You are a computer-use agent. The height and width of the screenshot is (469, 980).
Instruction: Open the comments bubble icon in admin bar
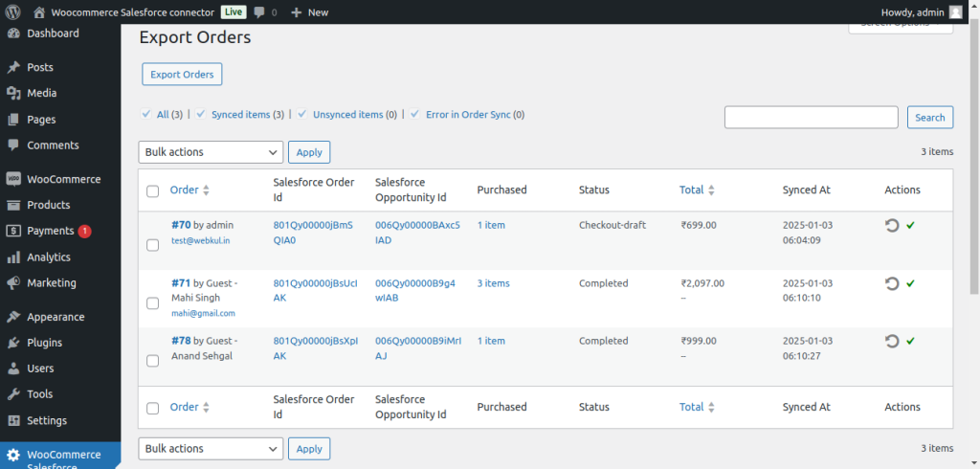point(259,12)
